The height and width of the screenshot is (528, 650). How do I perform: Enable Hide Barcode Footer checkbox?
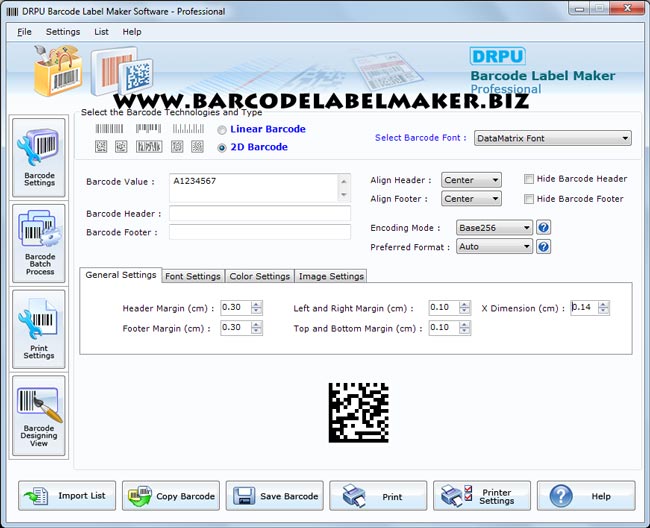(529, 199)
